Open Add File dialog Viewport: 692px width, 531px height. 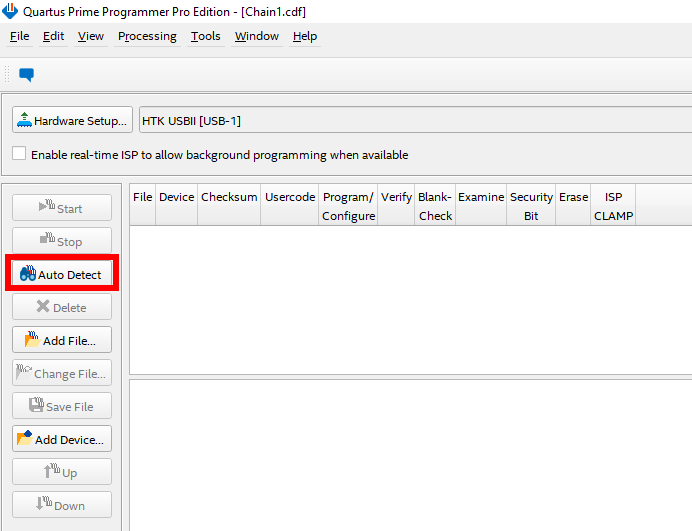[x=62, y=340]
